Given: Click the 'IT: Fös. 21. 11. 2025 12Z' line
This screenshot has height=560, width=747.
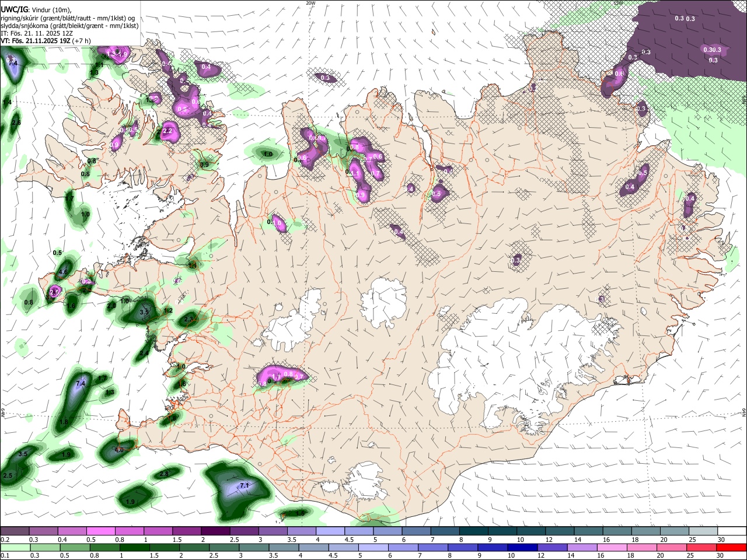Looking at the screenshot, I should [36, 34].
